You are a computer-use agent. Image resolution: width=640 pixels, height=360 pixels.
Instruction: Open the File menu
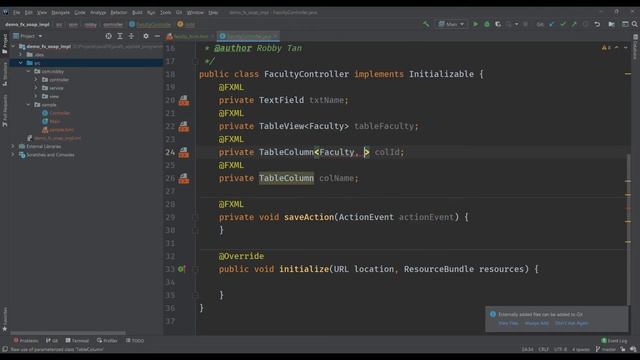[16, 13]
